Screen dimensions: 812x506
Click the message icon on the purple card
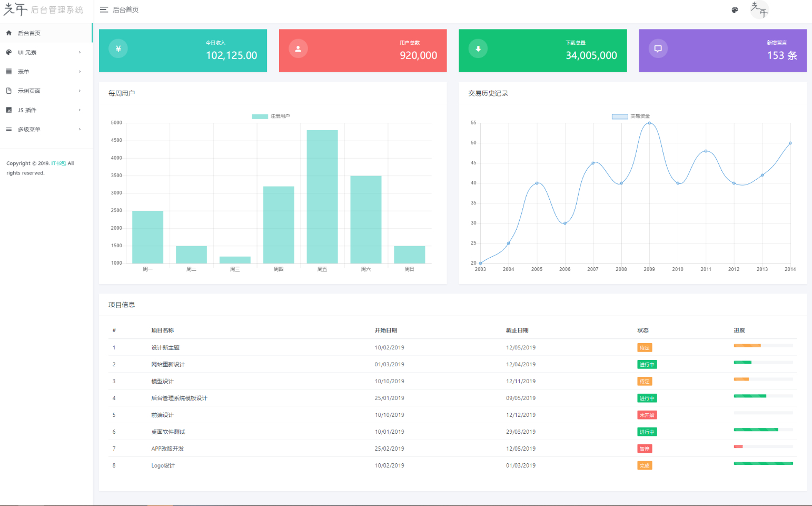click(x=658, y=48)
